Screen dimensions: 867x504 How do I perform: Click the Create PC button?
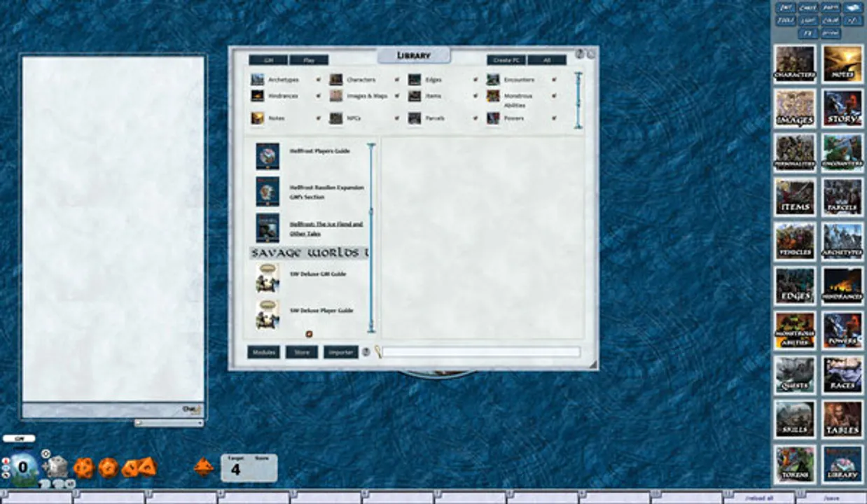[x=506, y=60]
